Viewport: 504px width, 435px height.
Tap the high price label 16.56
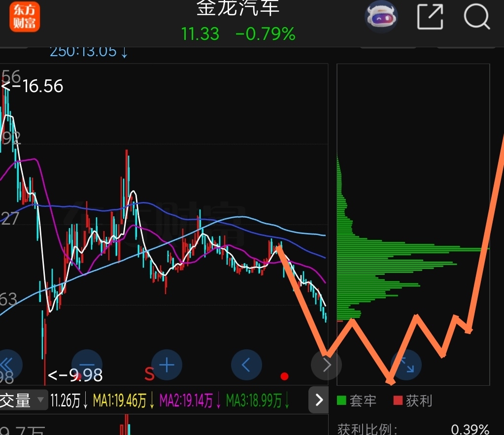[43, 86]
